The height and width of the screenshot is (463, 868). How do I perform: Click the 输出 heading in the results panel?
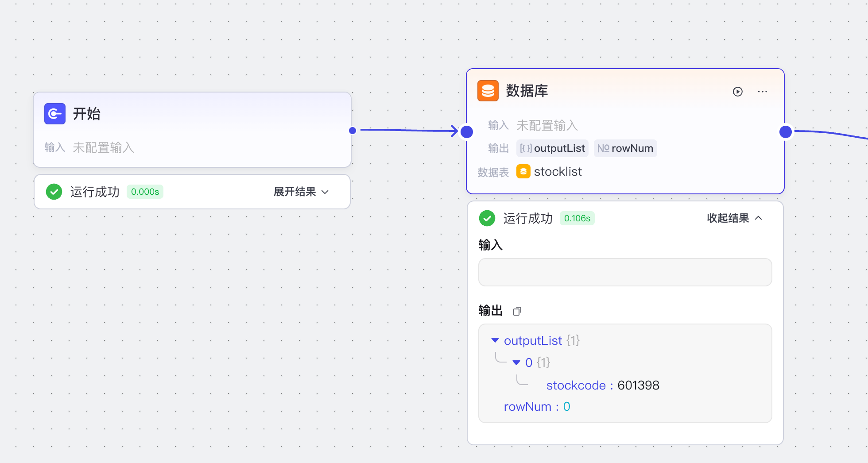tap(491, 311)
